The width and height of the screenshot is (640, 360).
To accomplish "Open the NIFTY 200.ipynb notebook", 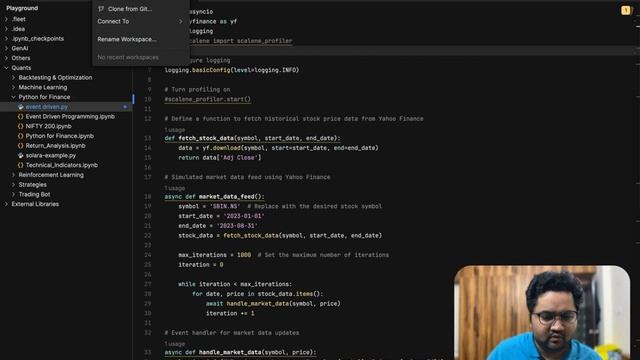I will (x=49, y=127).
